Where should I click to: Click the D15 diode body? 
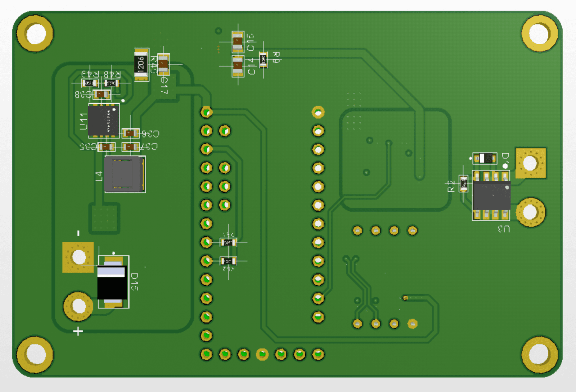click(x=112, y=282)
